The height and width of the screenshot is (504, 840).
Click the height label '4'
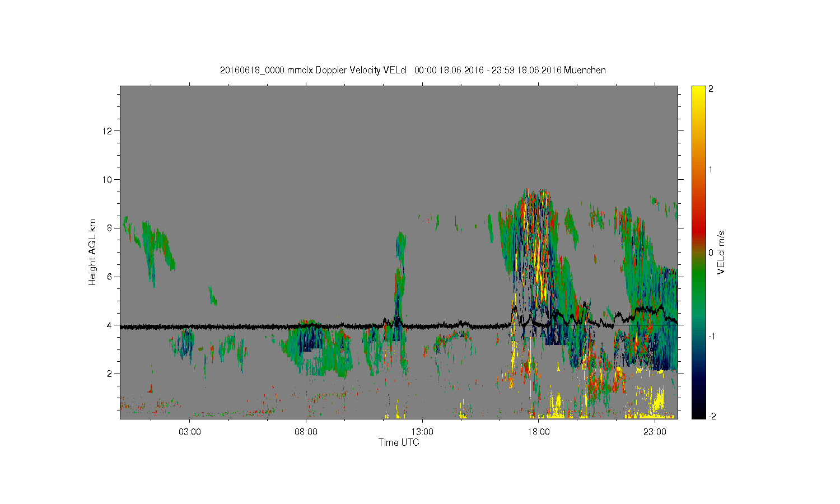click(111, 325)
